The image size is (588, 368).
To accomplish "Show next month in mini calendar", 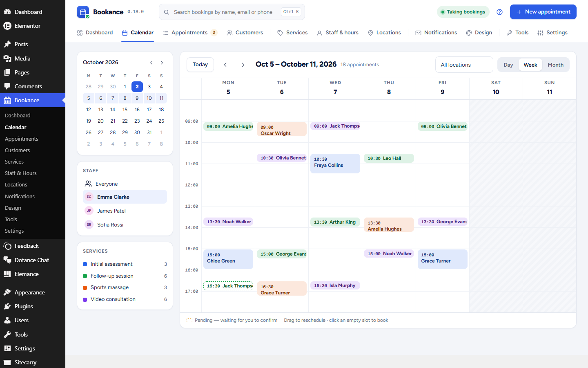I will tap(162, 63).
